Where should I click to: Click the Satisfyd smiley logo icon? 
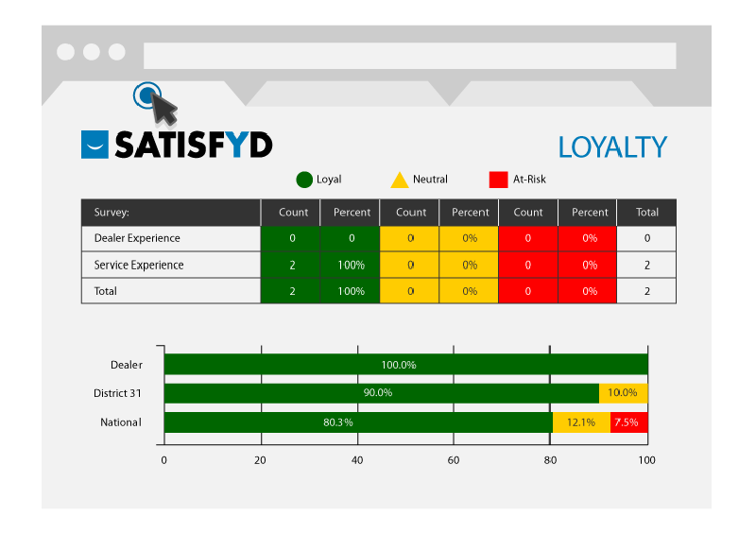94,145
